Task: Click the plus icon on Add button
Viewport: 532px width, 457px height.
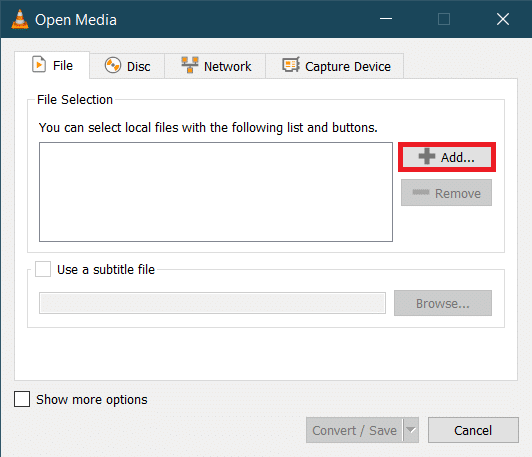Action: click(x=426, y=156)
